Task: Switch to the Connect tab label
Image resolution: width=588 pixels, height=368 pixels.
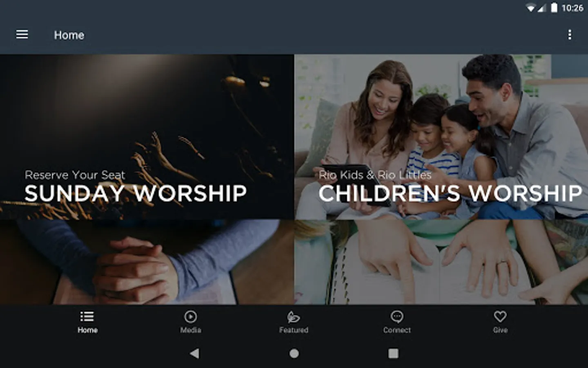Action: click(397, 330)
